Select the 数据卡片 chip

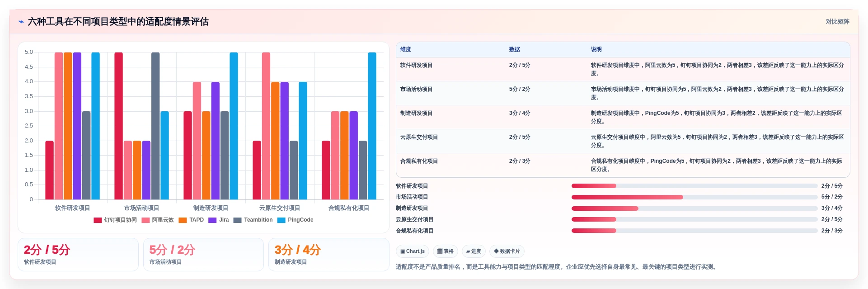(x=507, y=251)
